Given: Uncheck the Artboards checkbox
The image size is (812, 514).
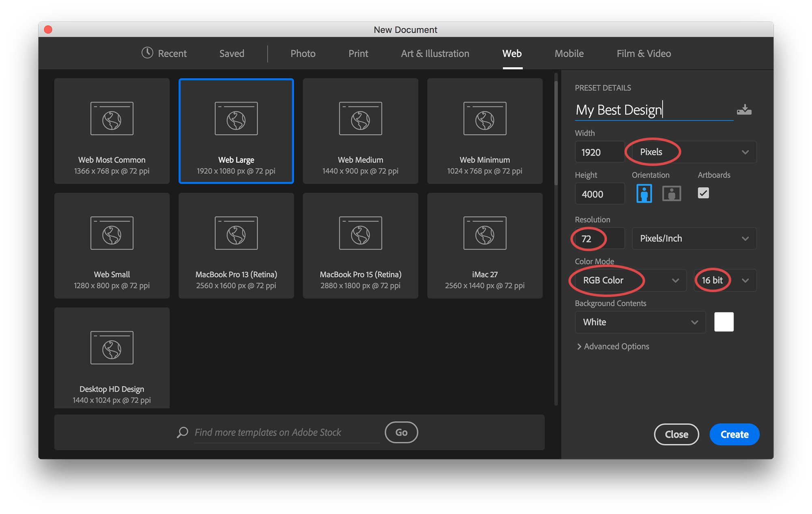Looking at the screenshot, I should 703,193.
